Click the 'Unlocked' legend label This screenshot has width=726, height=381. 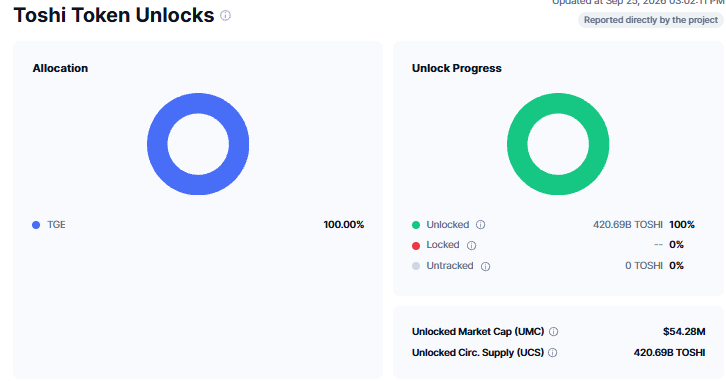click(448, 225)
